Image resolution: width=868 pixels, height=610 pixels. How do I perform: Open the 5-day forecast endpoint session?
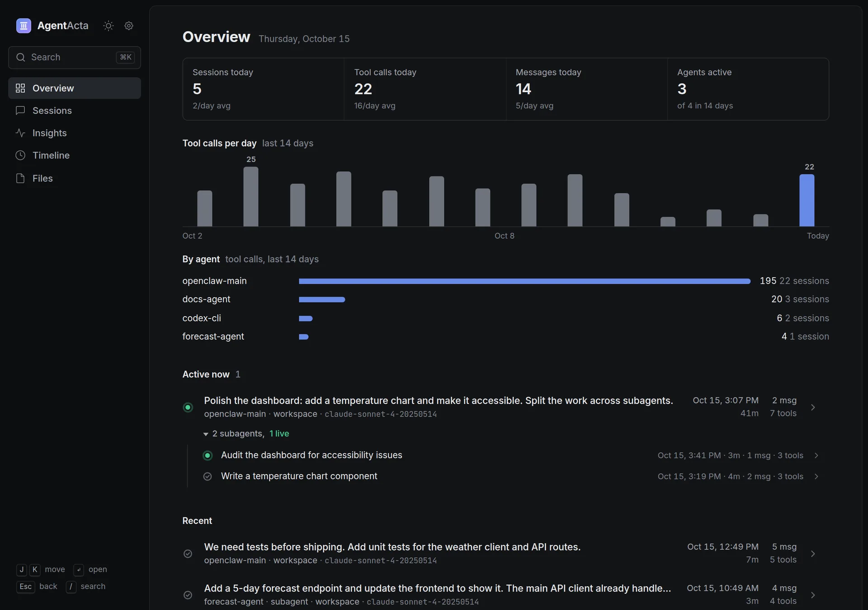[x=505, y=595]
